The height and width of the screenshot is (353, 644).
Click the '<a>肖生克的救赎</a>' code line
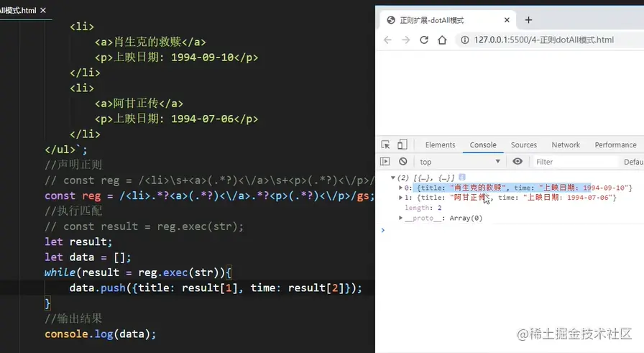coord(150,42)
